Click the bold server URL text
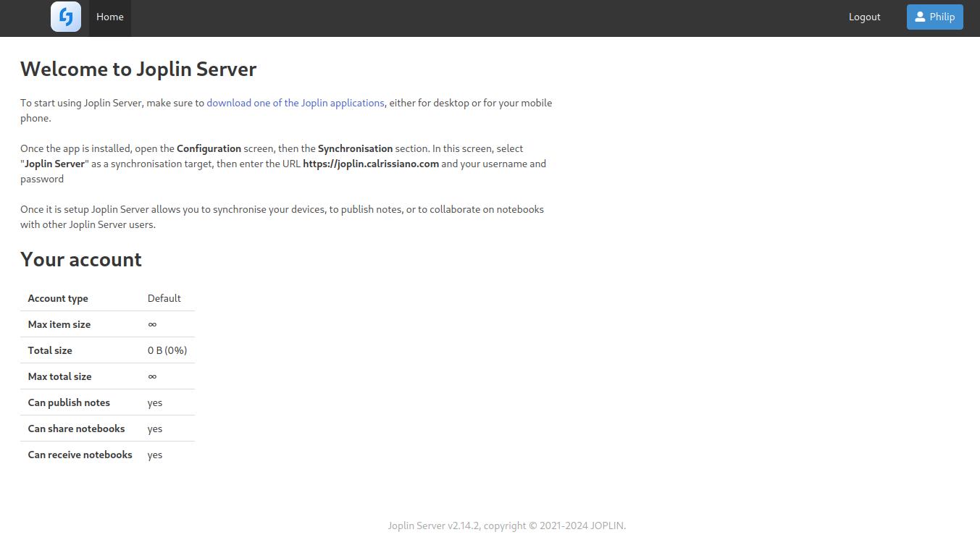 (x=371, y=164)
